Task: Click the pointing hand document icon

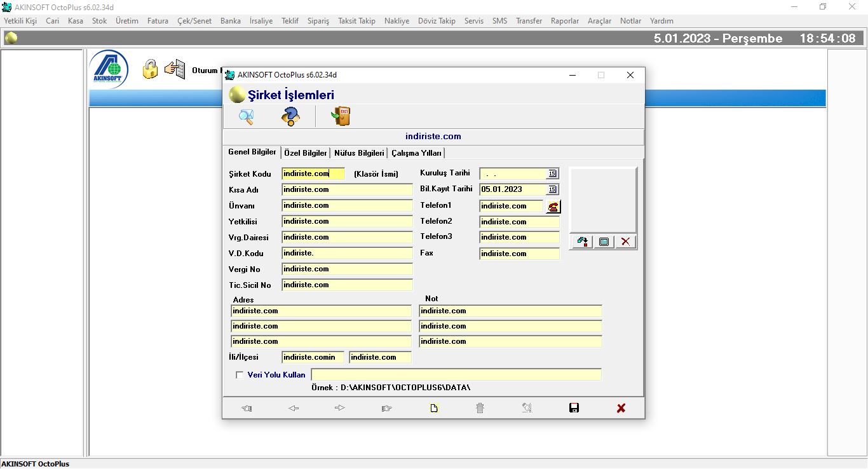Action: coord(175,69)
